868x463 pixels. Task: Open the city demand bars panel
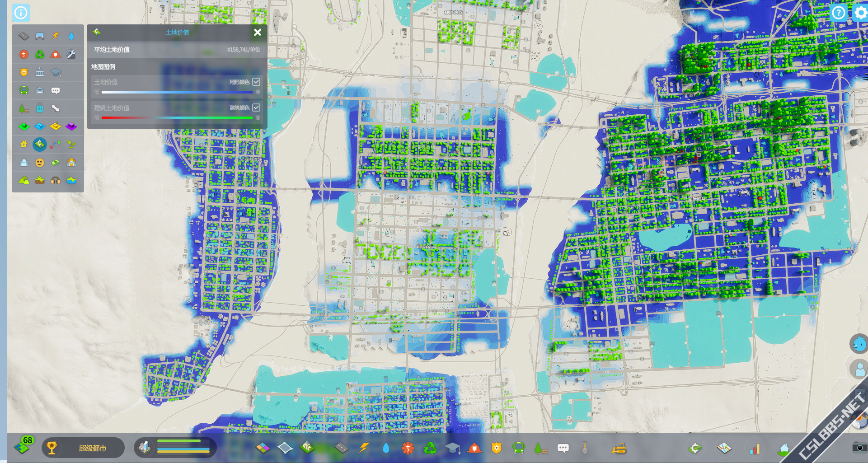[x=175, y=448]
